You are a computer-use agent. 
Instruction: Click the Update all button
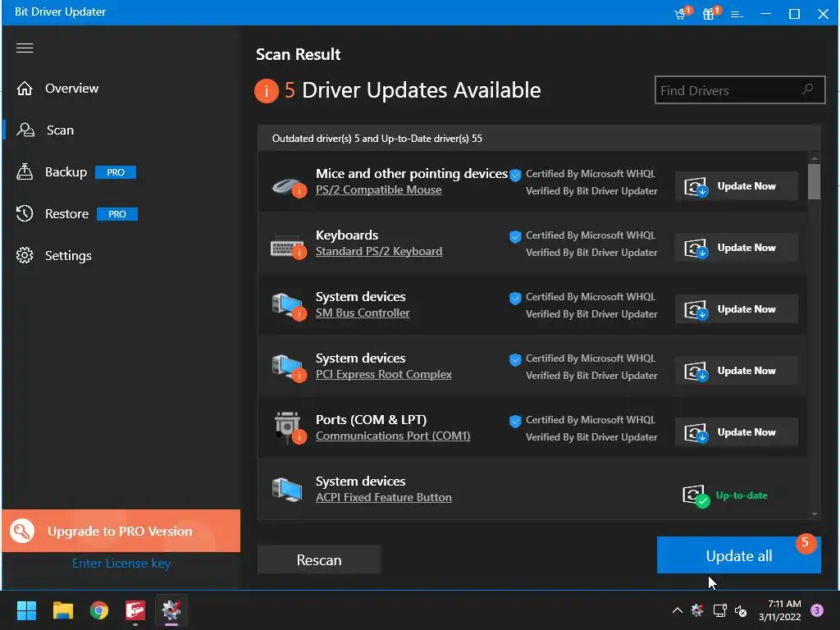[739, 555]
